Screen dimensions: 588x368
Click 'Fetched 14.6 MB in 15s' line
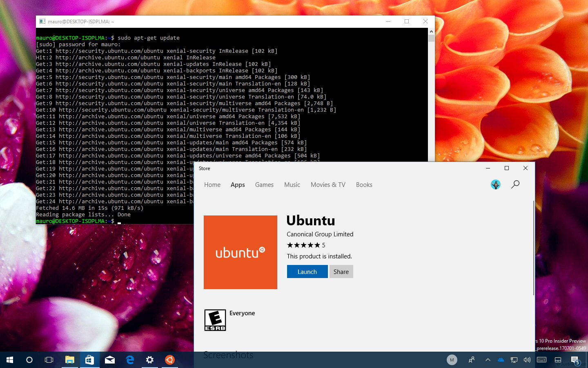[90, 208]
